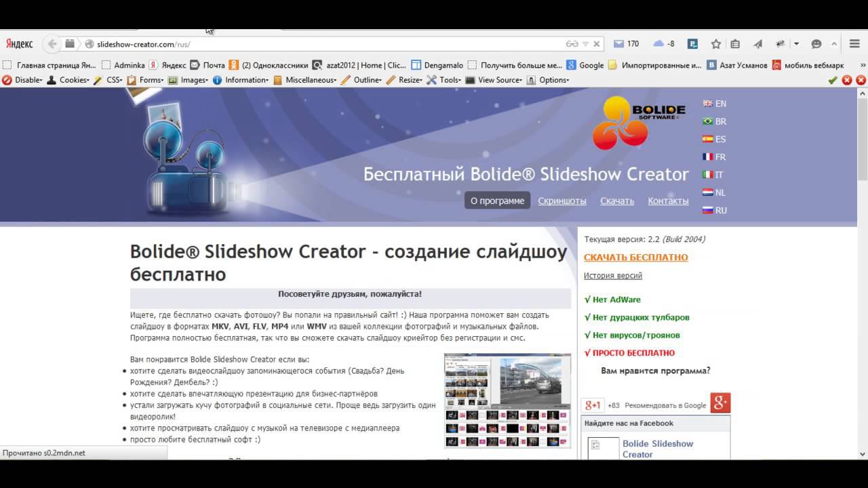This screenshot has height=488, width=868.
Task: Stop loading with the address bar X
Action: click(597, 44)
